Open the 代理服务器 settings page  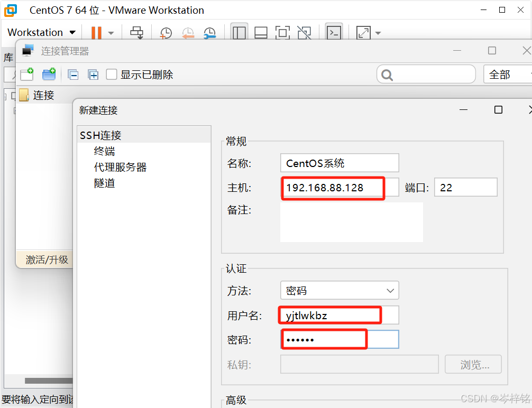120,167
